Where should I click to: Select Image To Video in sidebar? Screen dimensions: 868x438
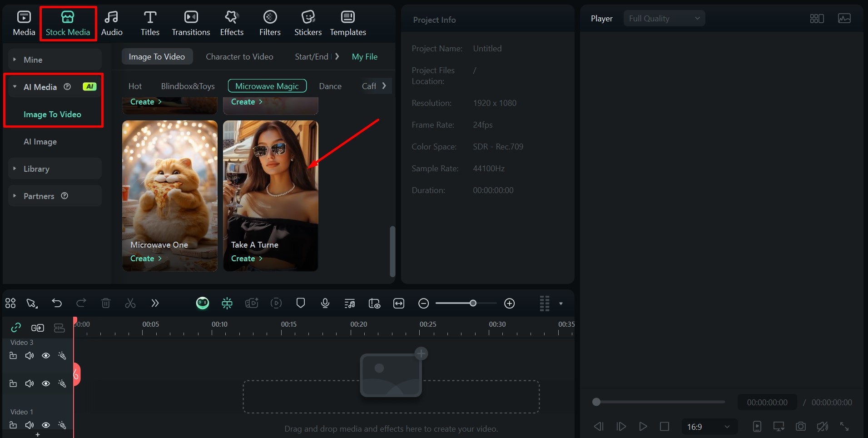click(x=52, y=114)
